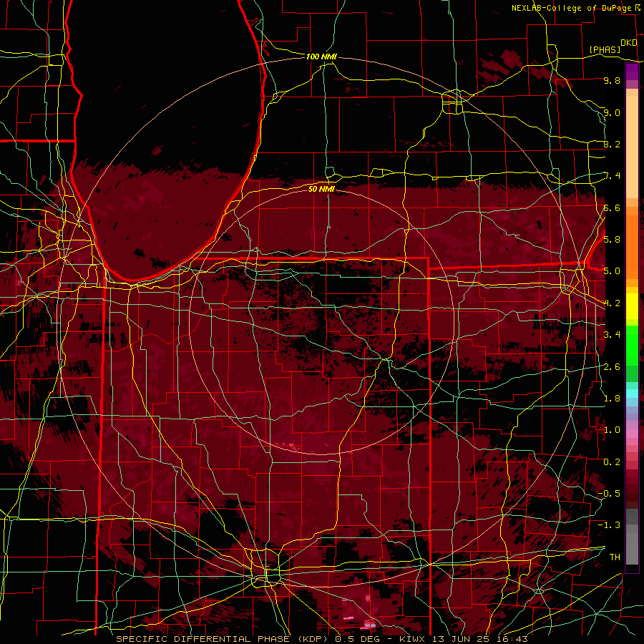Click the 3.4 value on the color scale
The image size is (644, 644).
(x=612, y=335)
